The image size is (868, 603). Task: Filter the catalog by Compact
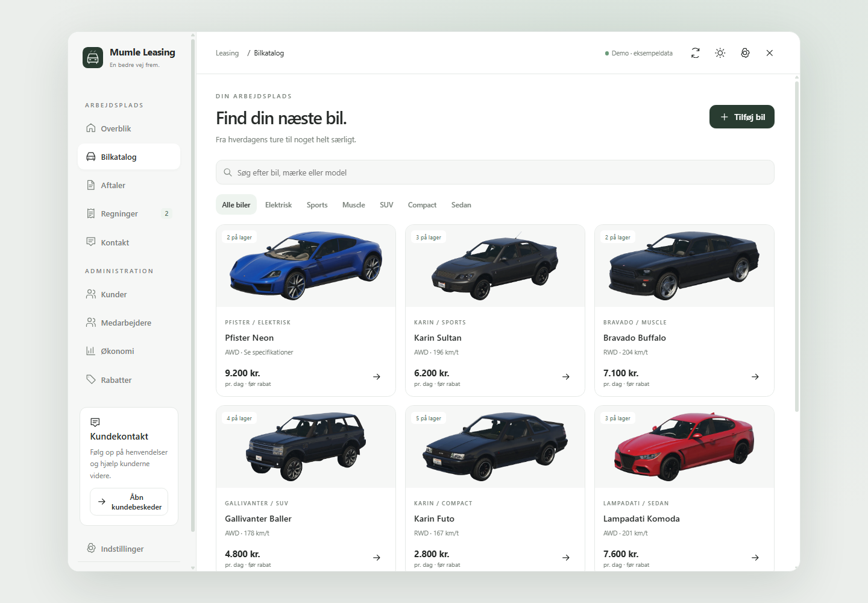tap(422, 205)
